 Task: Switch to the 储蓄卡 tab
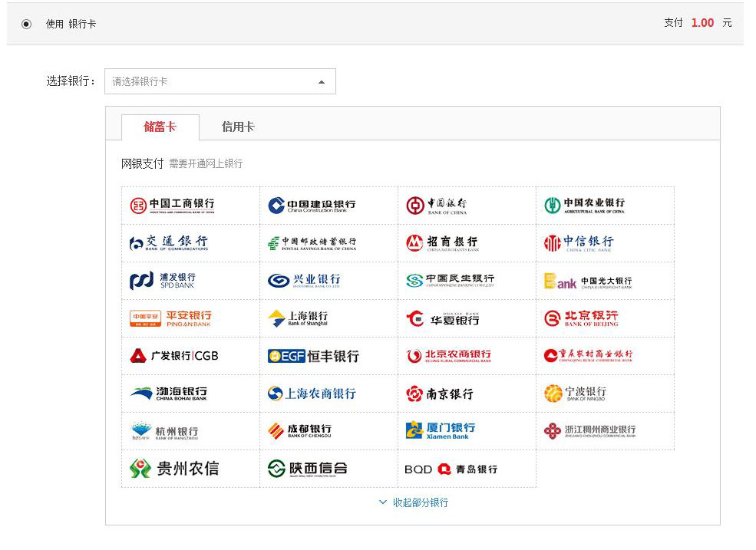[x=160, y=127]
